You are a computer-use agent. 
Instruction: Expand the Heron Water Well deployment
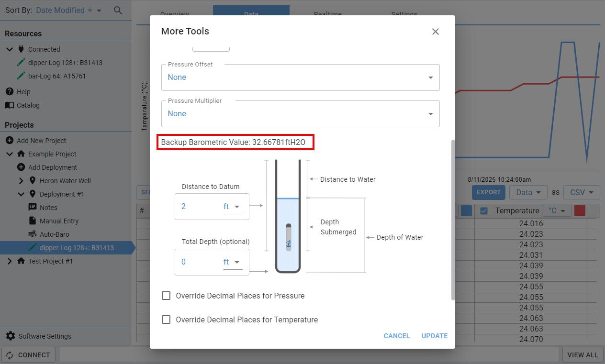[21, 181]
